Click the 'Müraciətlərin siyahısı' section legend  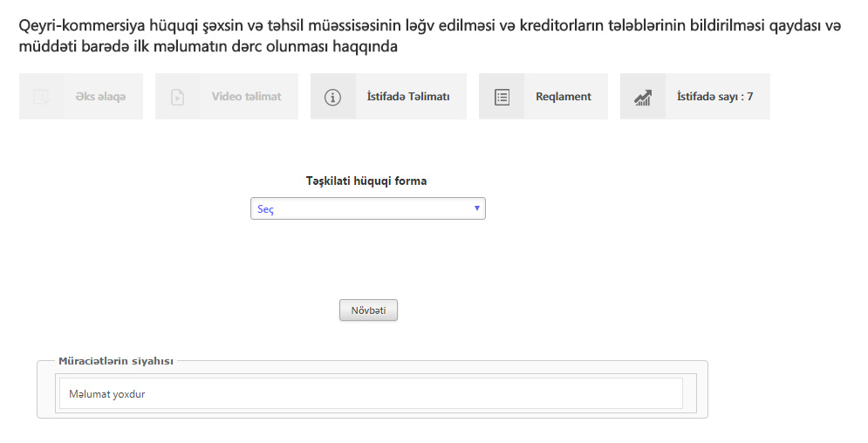(116, 361)
